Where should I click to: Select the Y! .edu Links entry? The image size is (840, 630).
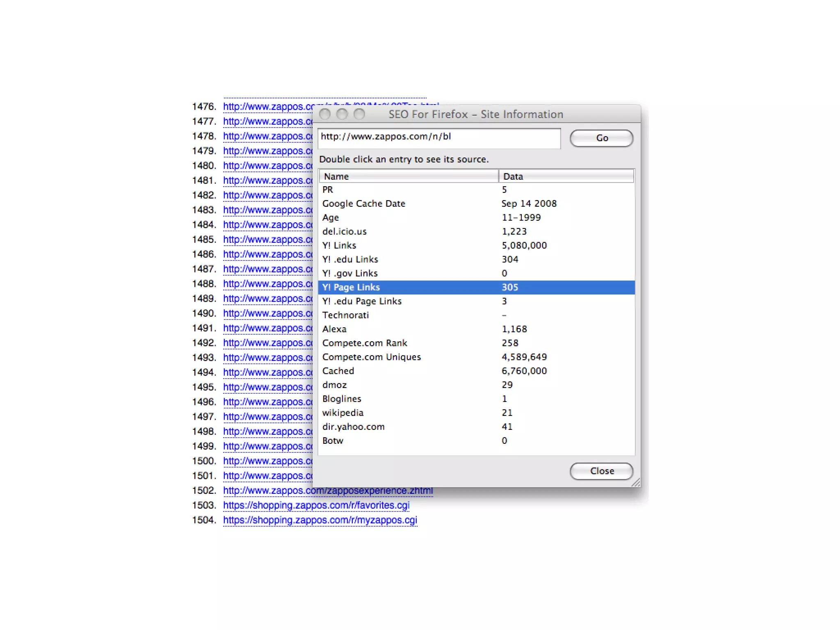(476, 260)
